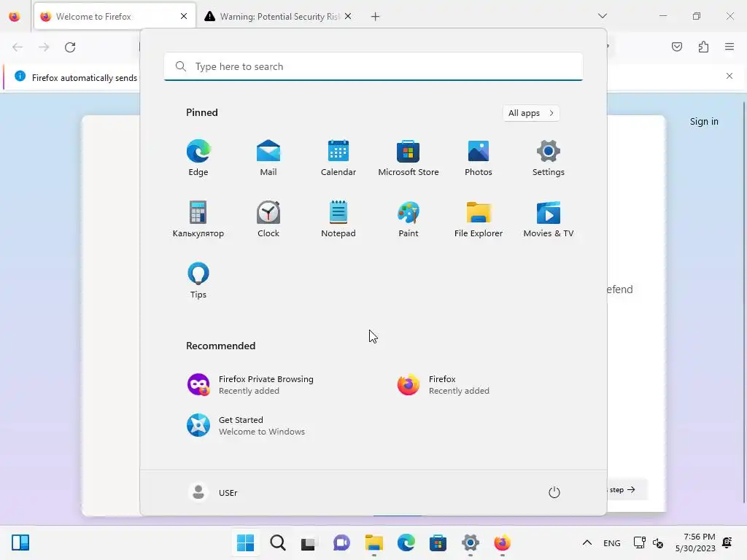Open Save to Pocket in Firefox
This screenshot has width=747, height=560.
pos(677,47)
